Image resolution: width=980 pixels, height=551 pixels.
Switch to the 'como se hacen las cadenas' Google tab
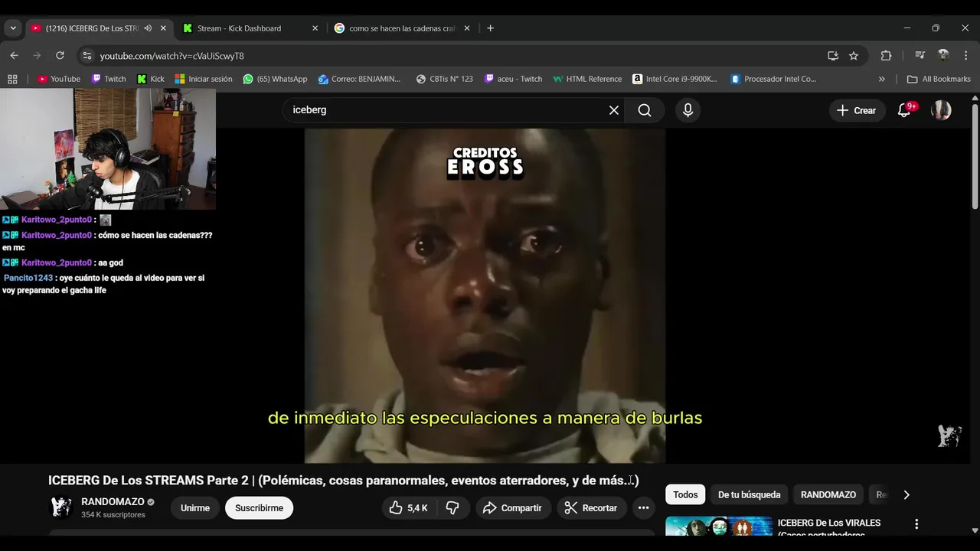(x=403, y=28)
